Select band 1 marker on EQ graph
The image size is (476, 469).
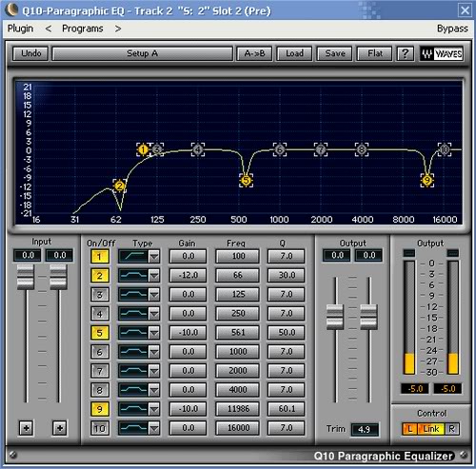143,149
